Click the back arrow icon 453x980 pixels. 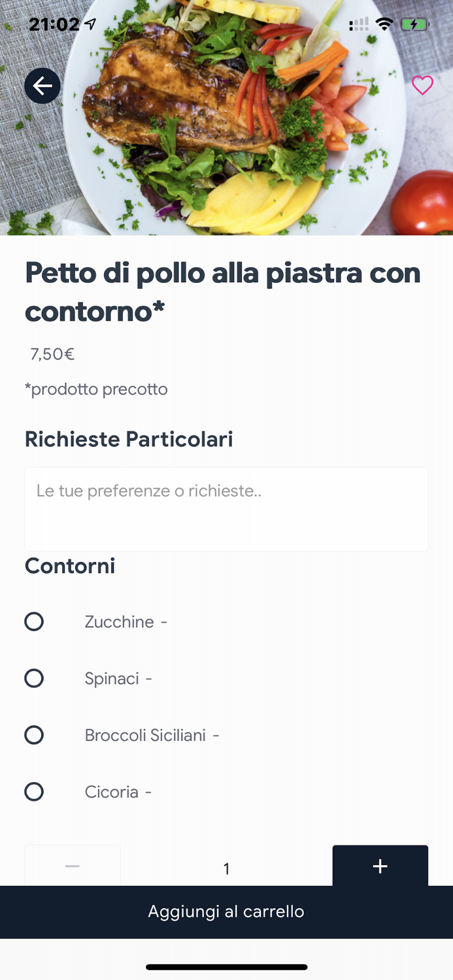[x=42, y=86]
